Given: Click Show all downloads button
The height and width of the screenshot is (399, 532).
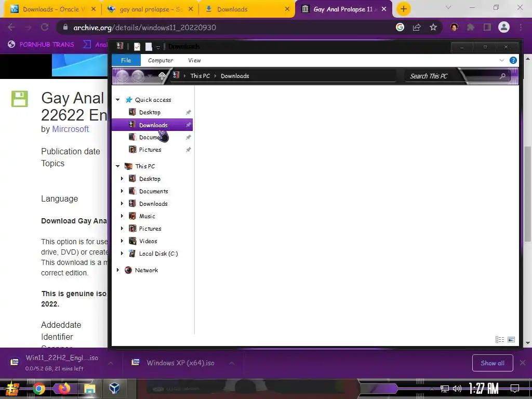Looking at the screenshot, I should 493,363.
